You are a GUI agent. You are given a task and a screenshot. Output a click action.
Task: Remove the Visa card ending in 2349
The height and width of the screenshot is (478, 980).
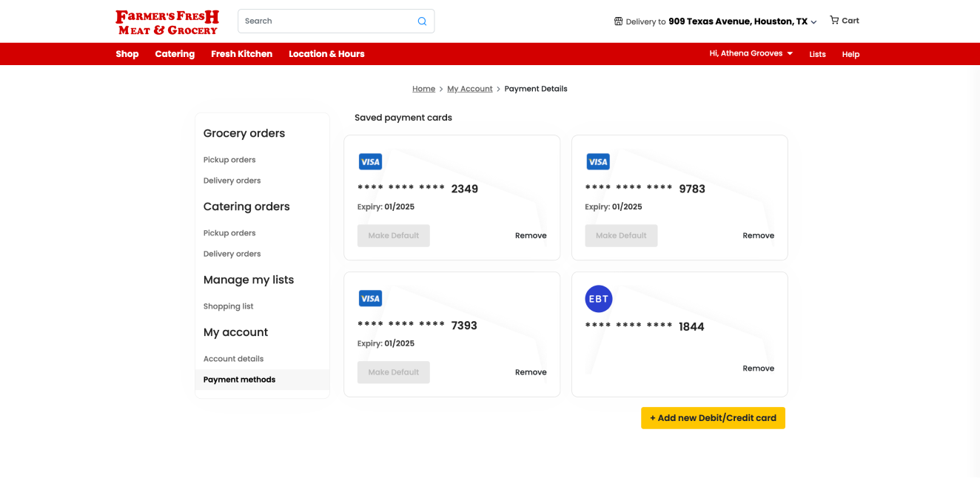tap(531, 236)
